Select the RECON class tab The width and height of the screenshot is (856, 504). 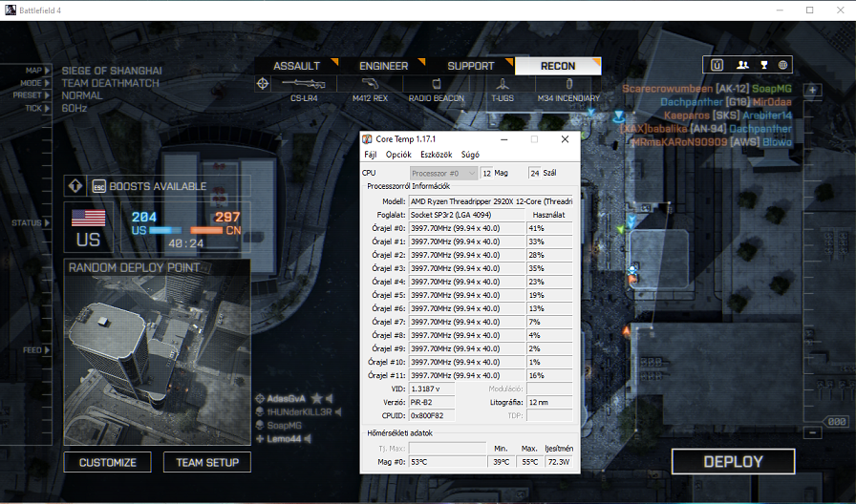click(558, 66)
